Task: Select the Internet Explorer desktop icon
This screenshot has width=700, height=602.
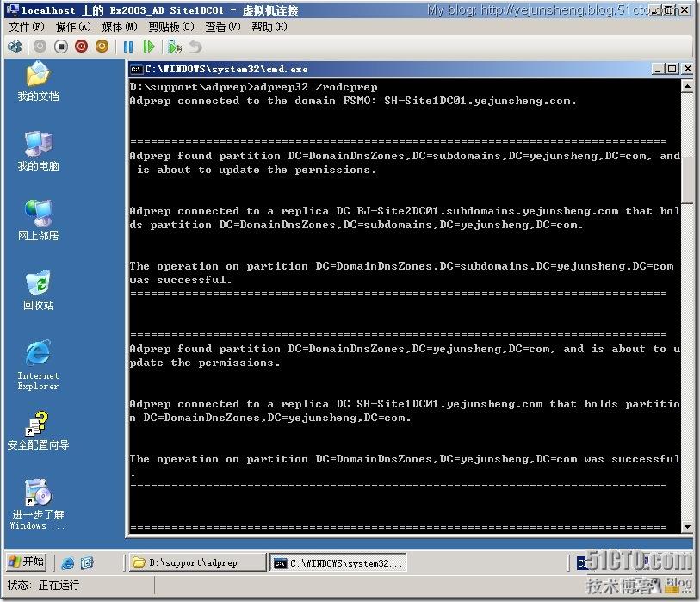Action: 38,365
